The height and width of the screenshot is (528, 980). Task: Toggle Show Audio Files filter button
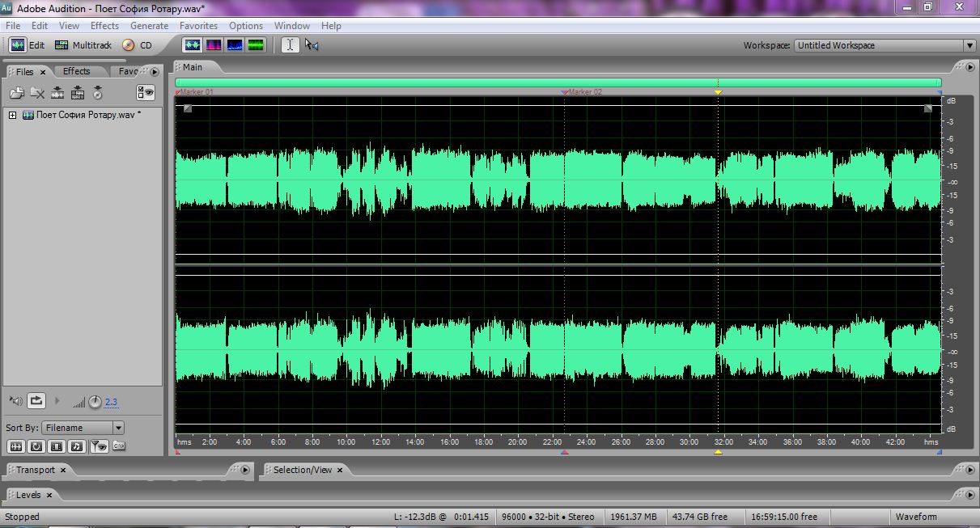click(x=15, y=446)
